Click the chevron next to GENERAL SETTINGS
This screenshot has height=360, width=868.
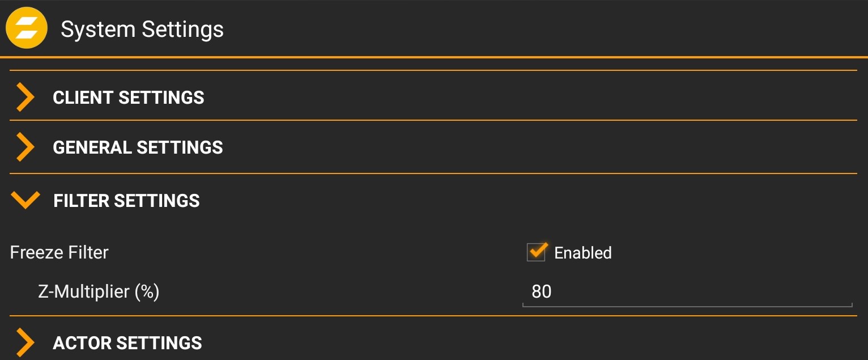[x=25, y=147]
